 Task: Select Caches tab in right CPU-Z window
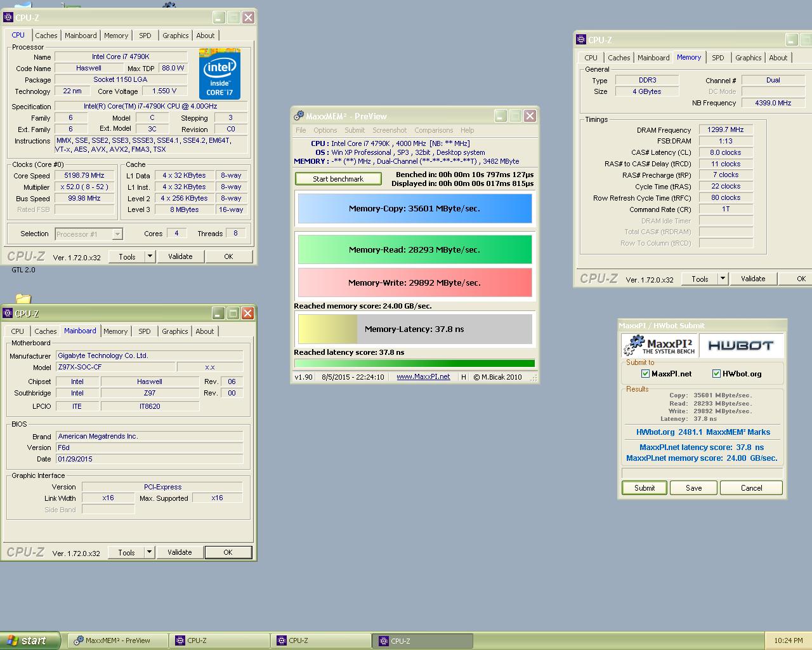pyautogui.click(x=619, y=58)
